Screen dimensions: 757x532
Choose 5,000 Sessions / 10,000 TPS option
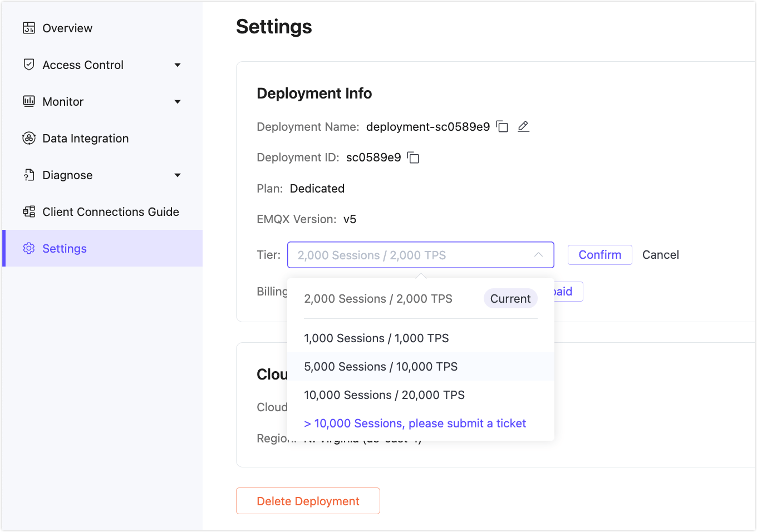tap(381, 367)
